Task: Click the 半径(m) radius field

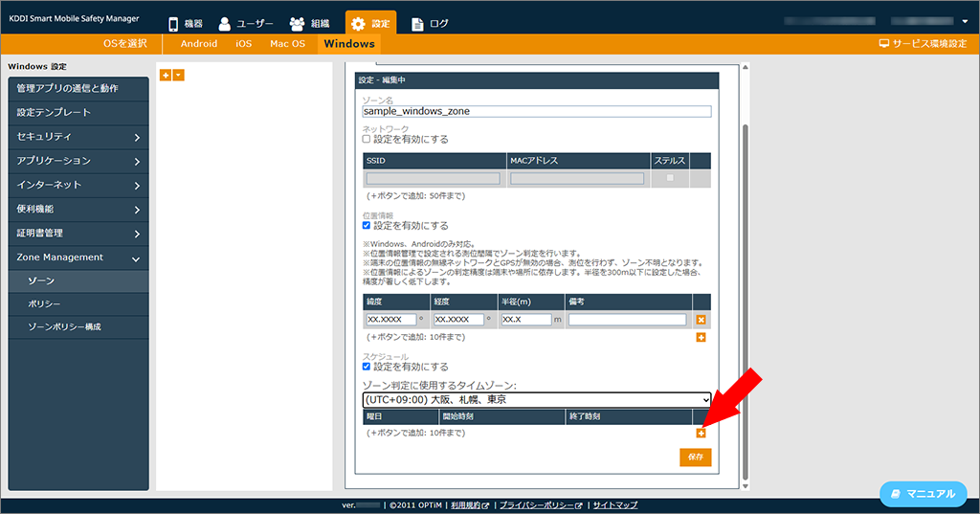Action: 526,320
